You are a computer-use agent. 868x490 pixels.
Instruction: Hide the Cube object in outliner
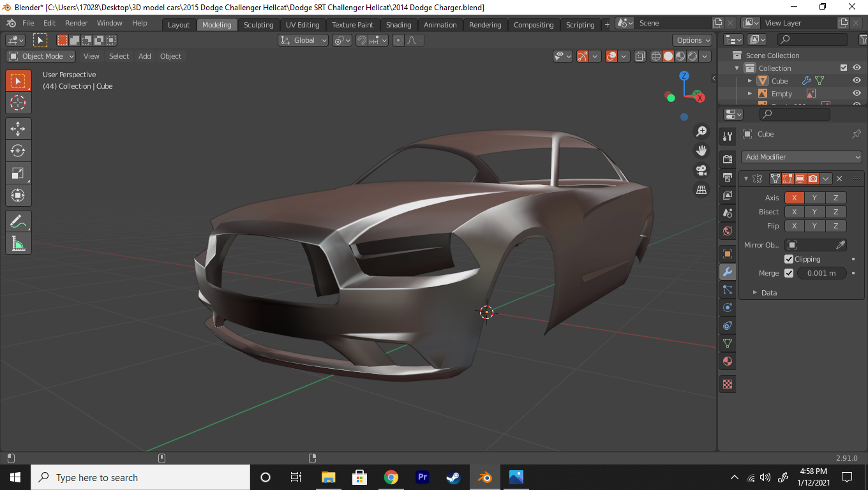(857, 81)
